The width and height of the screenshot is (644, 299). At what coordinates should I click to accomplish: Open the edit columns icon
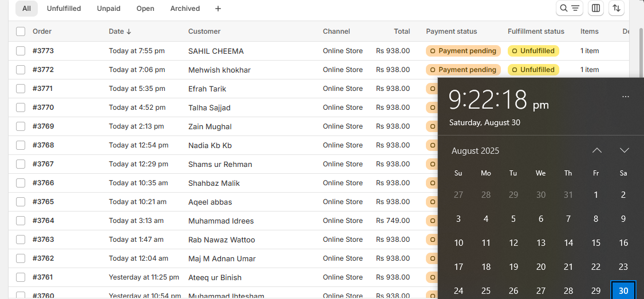[x=596, y=8]
